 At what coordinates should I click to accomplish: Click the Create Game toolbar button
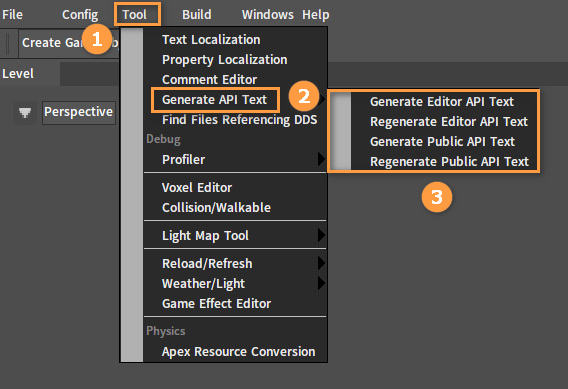coord(69,43)
